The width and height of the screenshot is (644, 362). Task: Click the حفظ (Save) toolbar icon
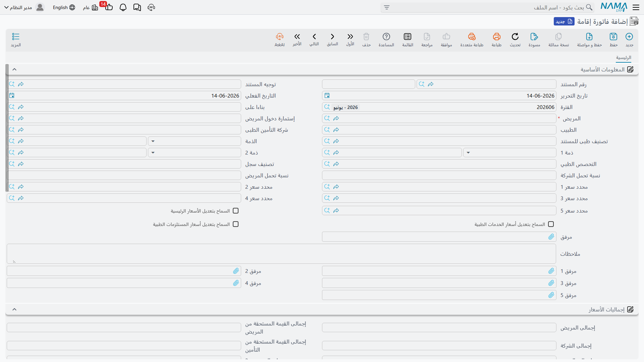coord(613,37)
